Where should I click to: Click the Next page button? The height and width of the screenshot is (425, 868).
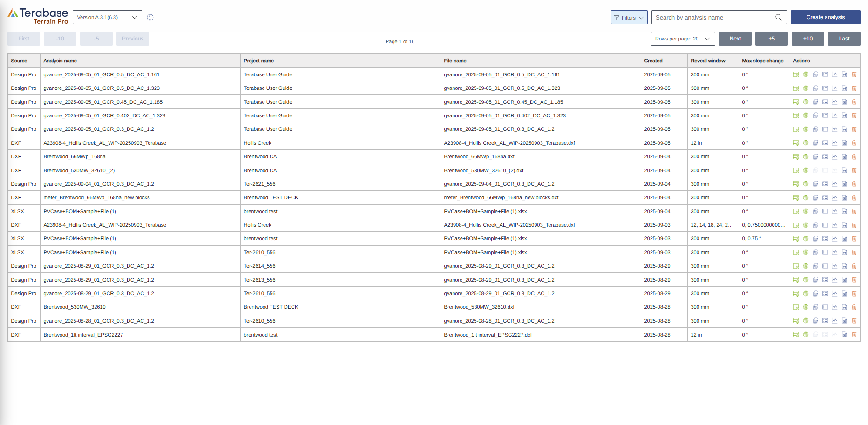click(x=735, y=39)
